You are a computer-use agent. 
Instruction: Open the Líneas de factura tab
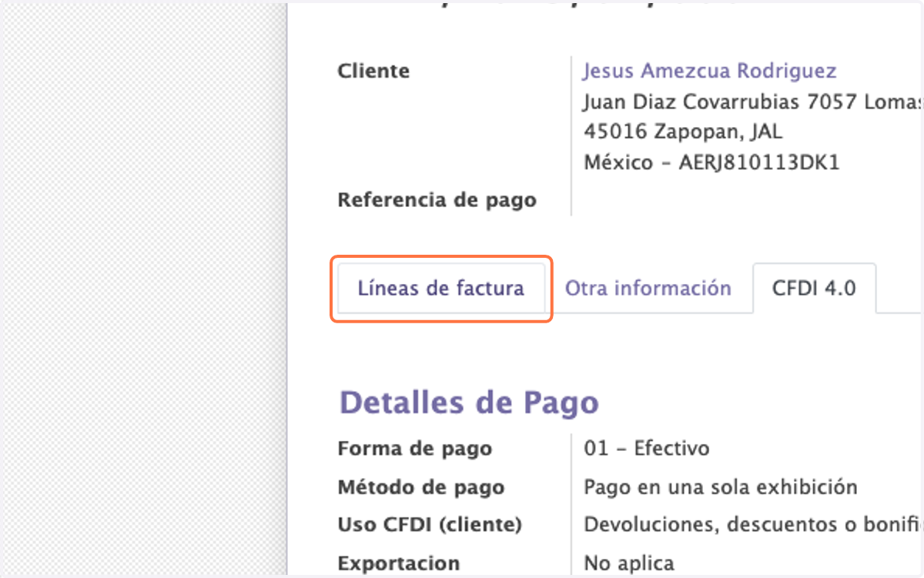(441, 289)
